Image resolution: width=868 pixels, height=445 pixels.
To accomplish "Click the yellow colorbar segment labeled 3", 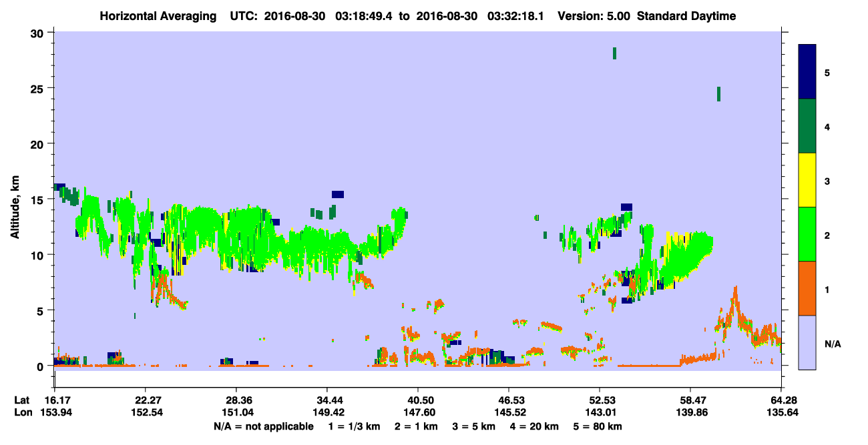I will click(x=807, y=180).
